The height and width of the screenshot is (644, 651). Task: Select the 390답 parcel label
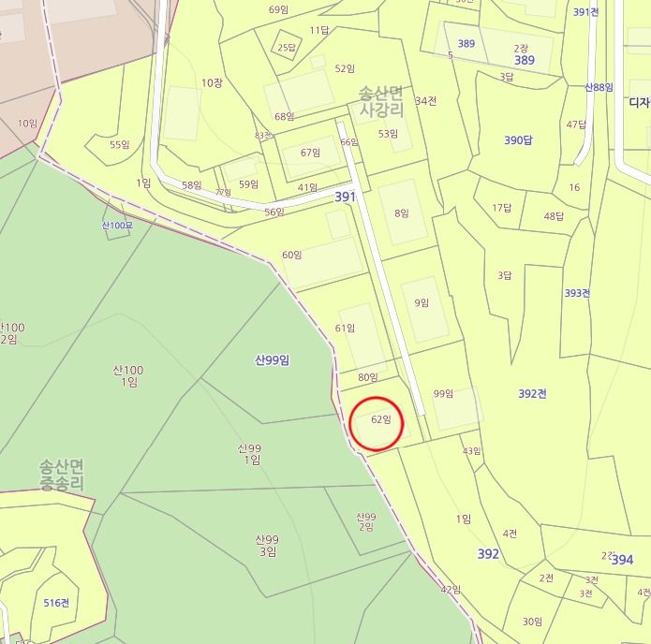(x=518, y=140)
